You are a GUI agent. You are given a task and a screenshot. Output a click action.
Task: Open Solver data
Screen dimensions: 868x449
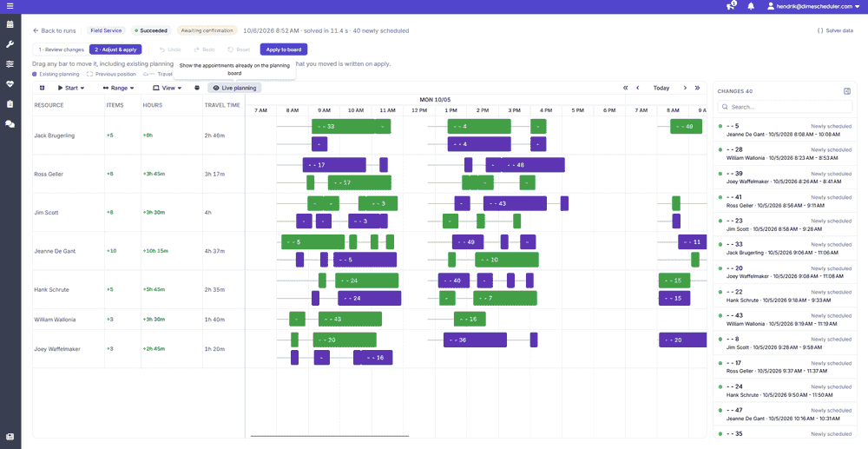pos(835,30)
